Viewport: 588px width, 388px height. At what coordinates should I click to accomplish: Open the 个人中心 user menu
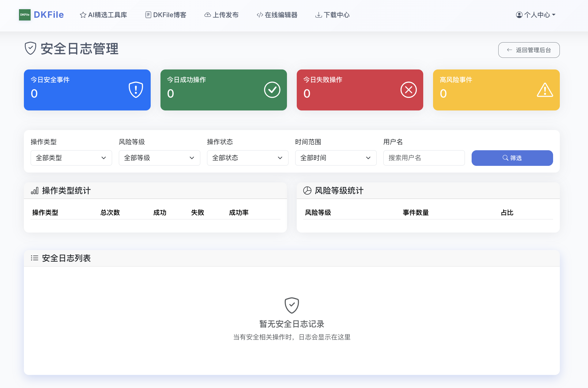coord(536,15)
